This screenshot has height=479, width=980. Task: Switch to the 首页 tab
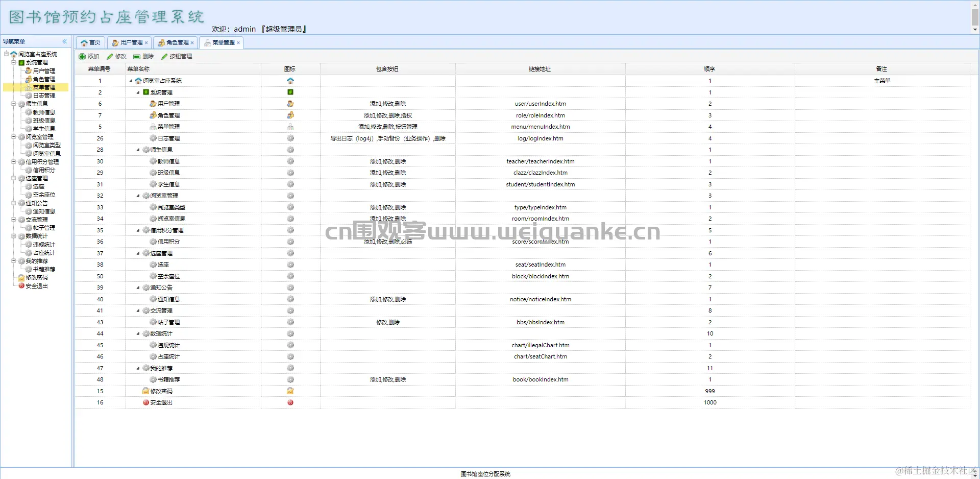pyautogui.click(x=91, y=43)
